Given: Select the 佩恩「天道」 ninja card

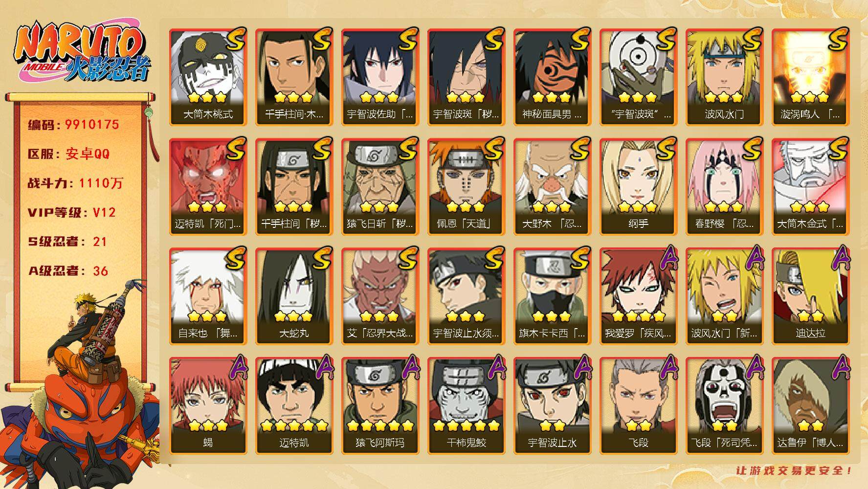Looking at the screenshot, I should click(x=466, y=187).
